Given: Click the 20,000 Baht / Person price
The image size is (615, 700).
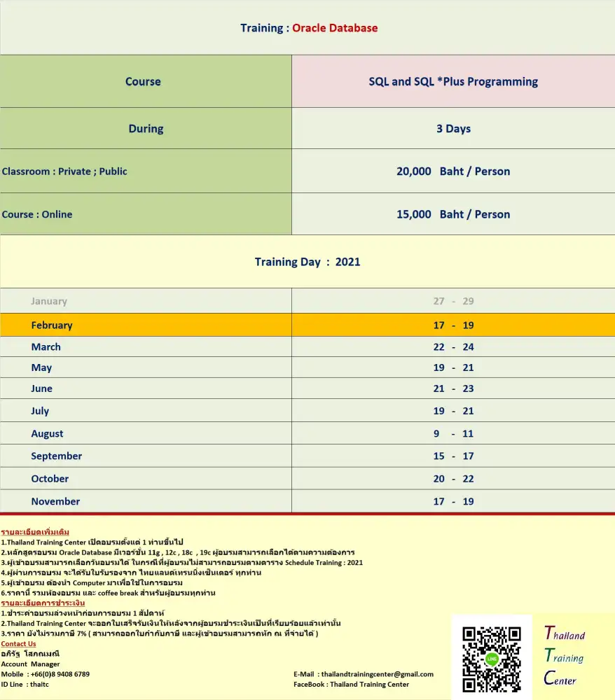Looking at the screenshot, I should tap(453, 171).
